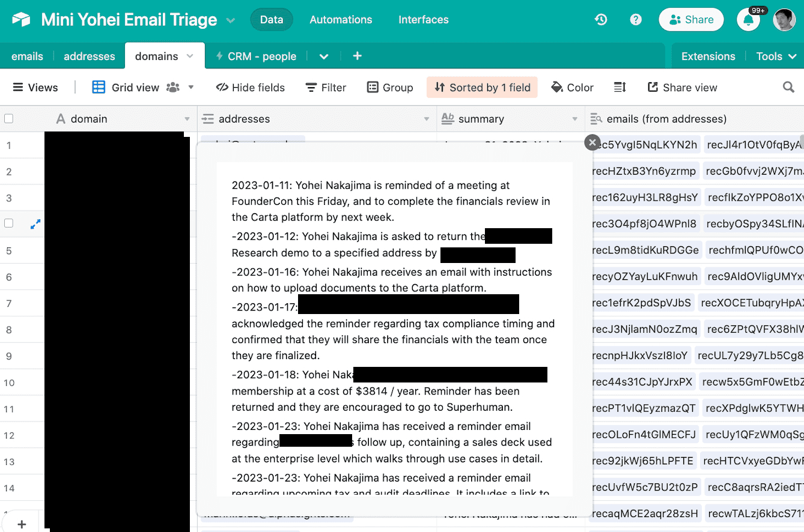Open the row height icon
The height and width of the screenshot is (532, 804).
[620, 88]
